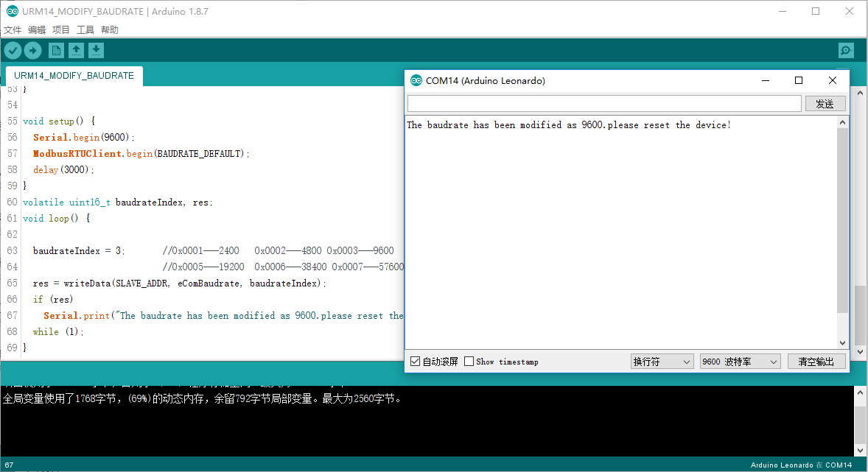868x472 pixels.
Task: Open the 工具 menu
Action: (x=85, y=30)
